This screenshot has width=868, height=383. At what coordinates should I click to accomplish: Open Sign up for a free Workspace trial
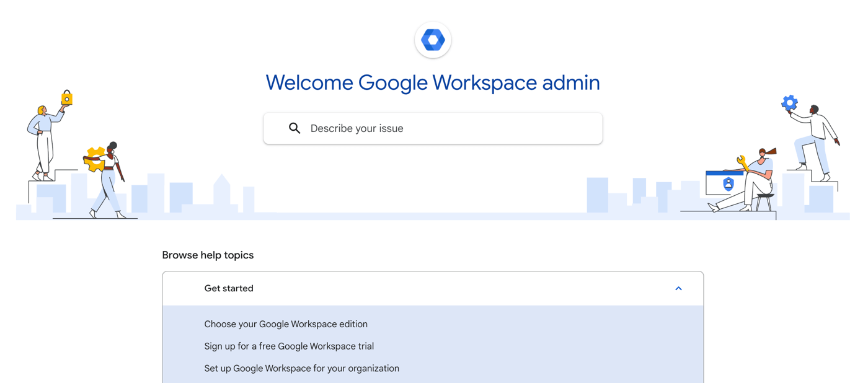pyautogui.click(x=289, y=346)
